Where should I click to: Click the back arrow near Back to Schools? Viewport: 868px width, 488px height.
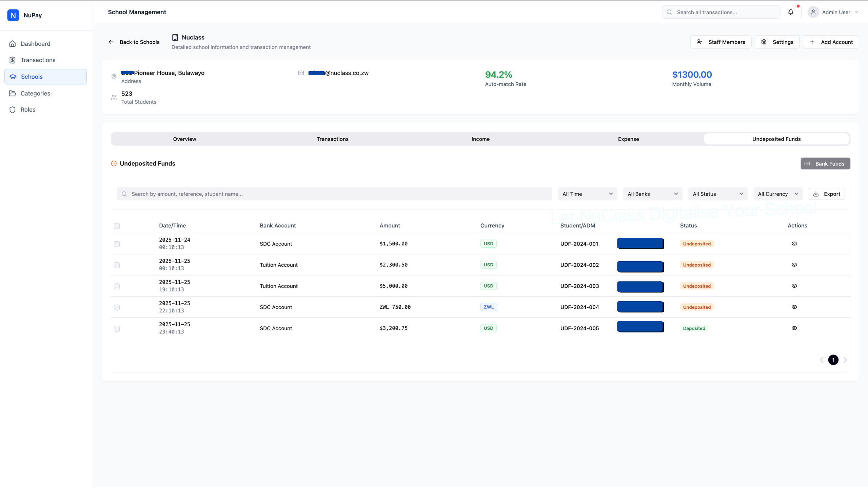tap(111, 42)
